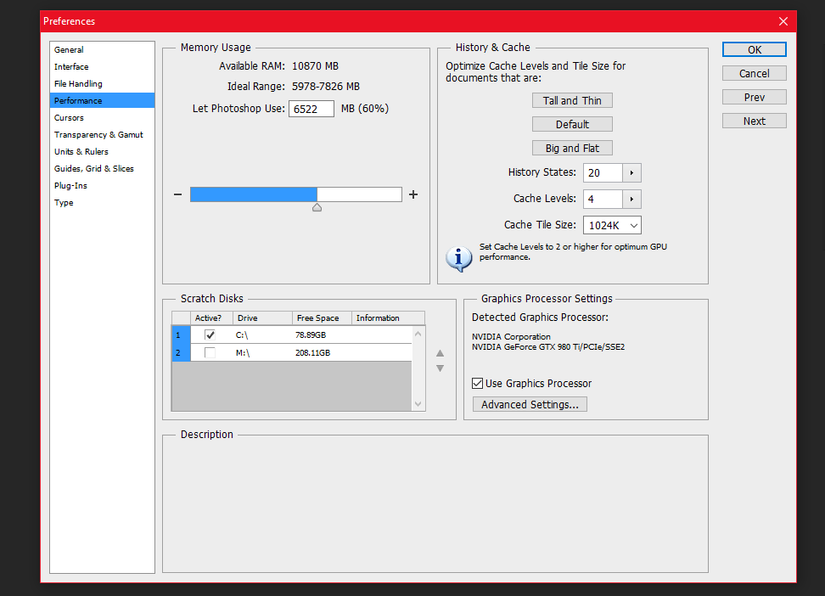Click the minus to decrease memory allocation
This screenshot has height=596, width=825.
click(177, 194)
